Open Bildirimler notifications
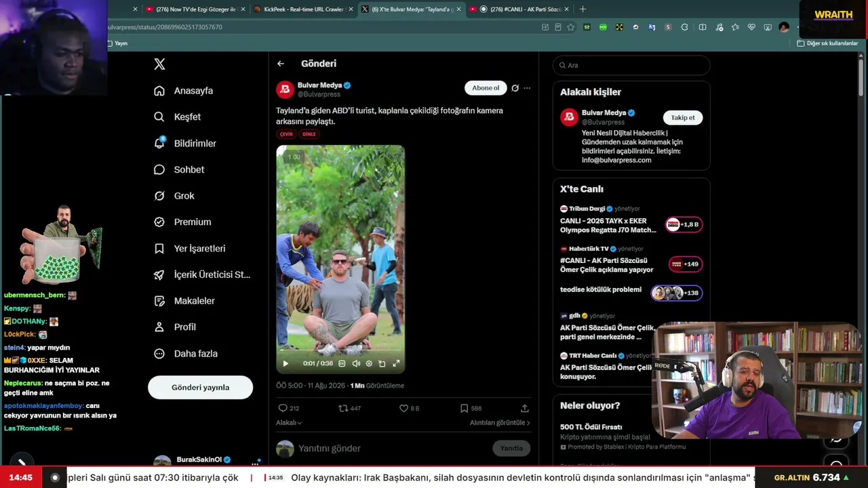This screenshot has height=488, width=868. 184,143
